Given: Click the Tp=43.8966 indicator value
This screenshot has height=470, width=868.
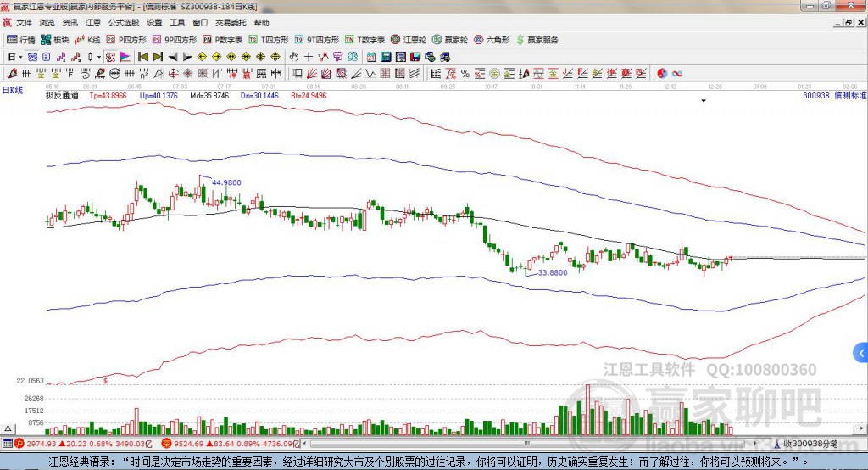Looking at the screenshot, I should pyautogui.click(x=108, y=95).
